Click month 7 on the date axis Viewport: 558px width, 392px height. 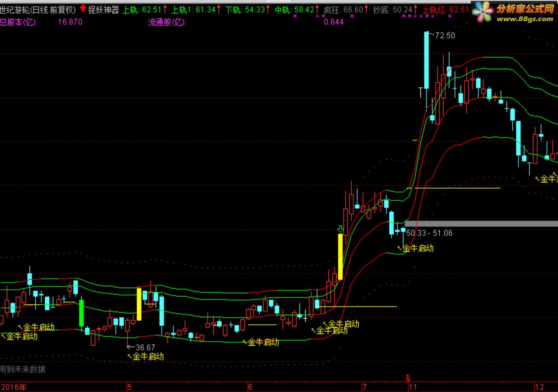[x=364, y=387]
